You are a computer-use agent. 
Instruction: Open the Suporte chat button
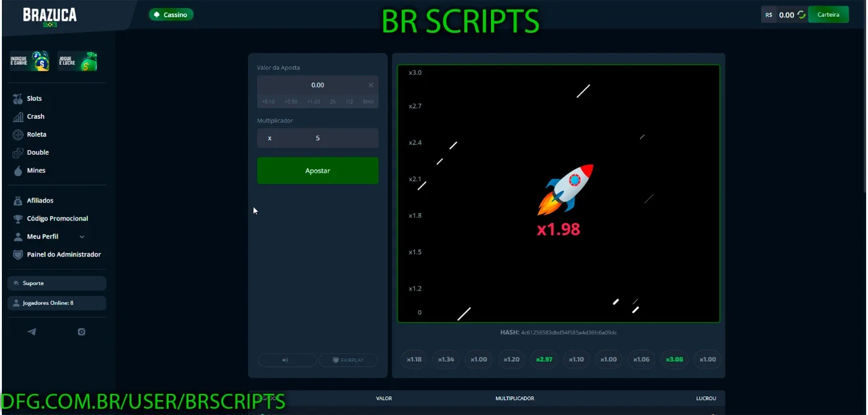(56, 283)
